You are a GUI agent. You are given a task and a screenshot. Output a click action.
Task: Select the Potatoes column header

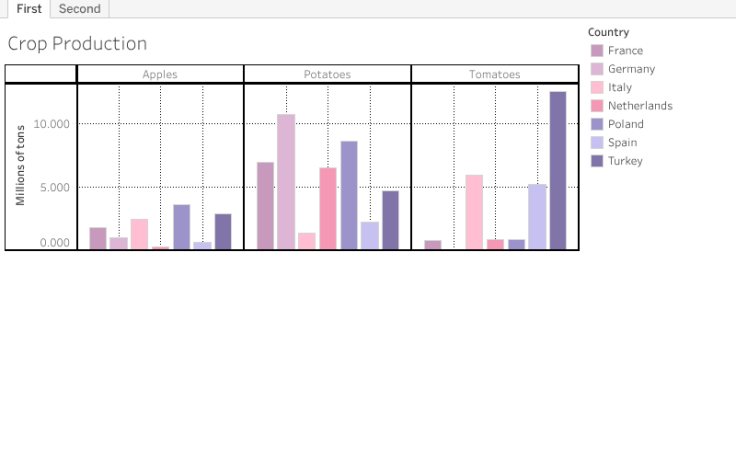click(x=327, y=74)
